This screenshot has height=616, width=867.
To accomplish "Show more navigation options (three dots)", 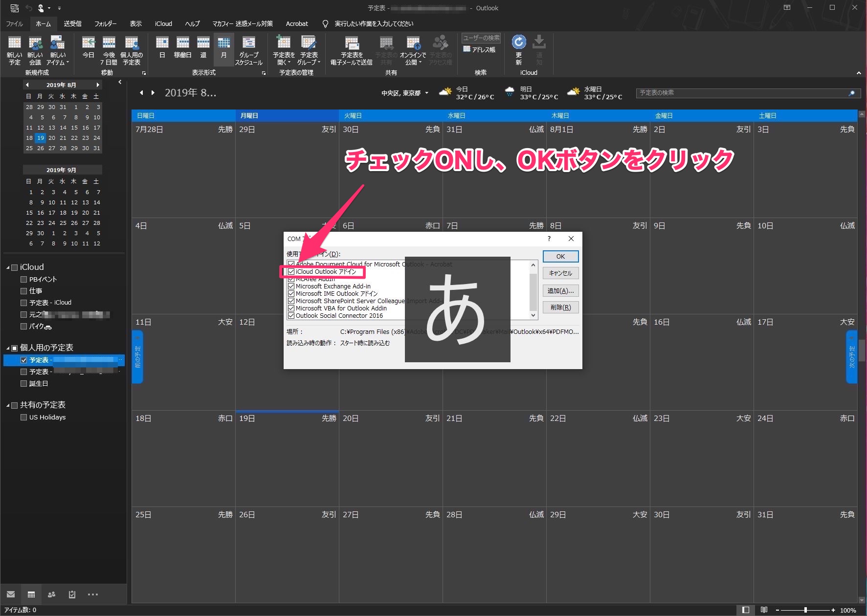I will click(93, 594).
